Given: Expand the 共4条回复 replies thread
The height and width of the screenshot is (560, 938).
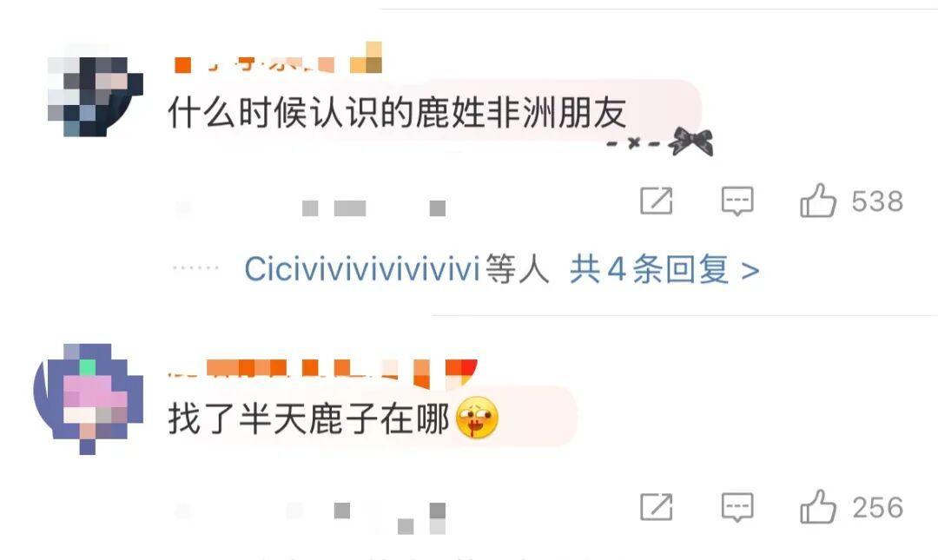Looking at the screenshot, I should [664, 269].
